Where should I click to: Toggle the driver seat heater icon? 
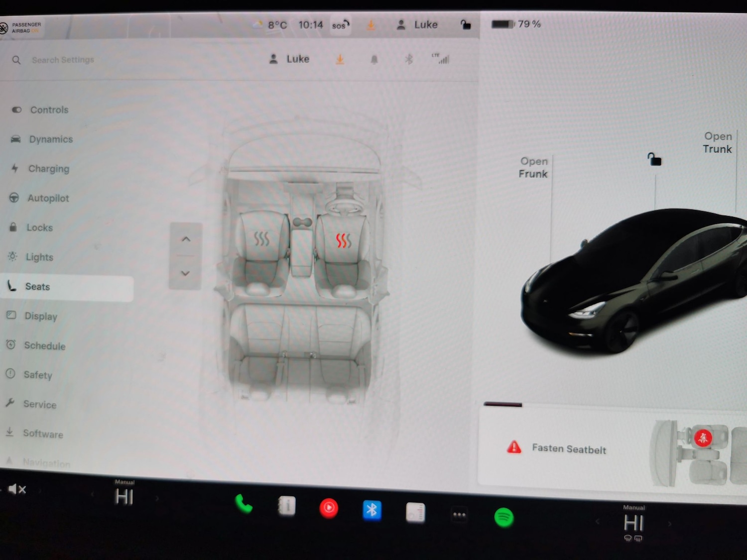(x=344, y=239)
